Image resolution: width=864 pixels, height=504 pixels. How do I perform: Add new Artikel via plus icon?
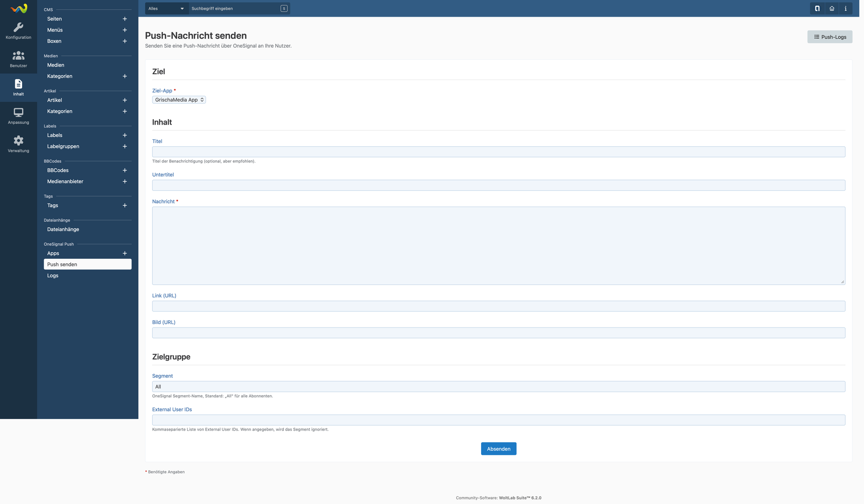[x=125, y=100]
